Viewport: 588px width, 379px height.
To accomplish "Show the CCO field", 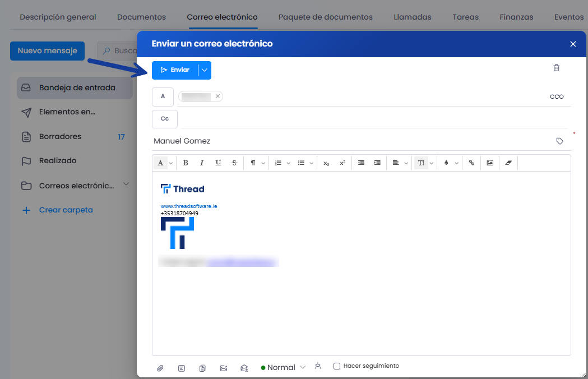I will pos(557,97).
